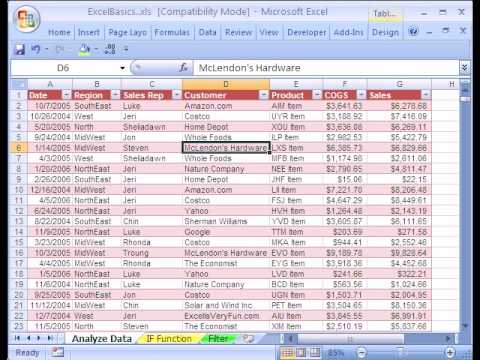Open the Date column filter dropdown
Viewport: 480px width, 360px height.
(x=67, y=95)
